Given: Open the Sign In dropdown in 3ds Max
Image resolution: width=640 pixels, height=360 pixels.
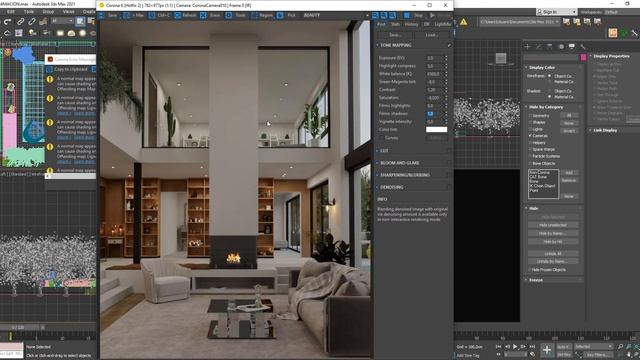Looking at the screenshot, I should [x=556, y=12].
